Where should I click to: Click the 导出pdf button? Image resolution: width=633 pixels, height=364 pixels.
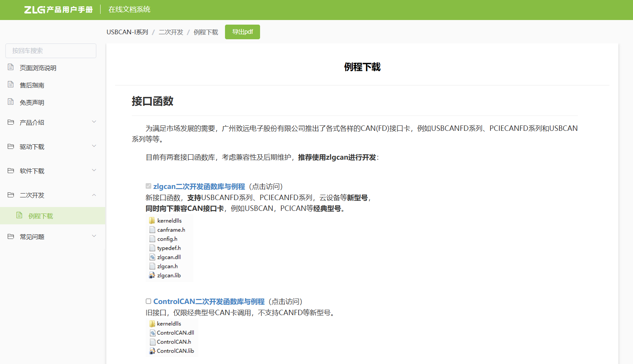[x=242, y=32]
